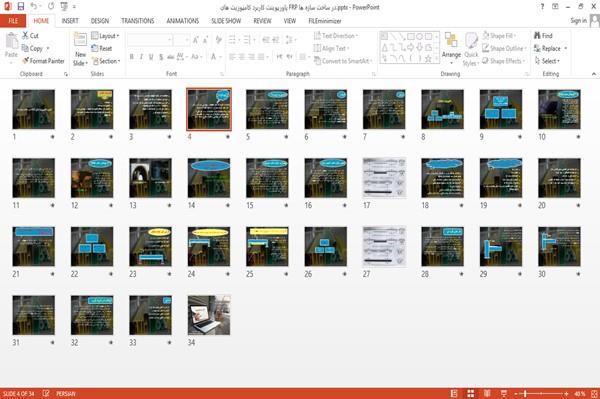The width and height of the screenshot is (600, 399).
Task: Open the Layout dropdown
Action: (x=105, y=36)
